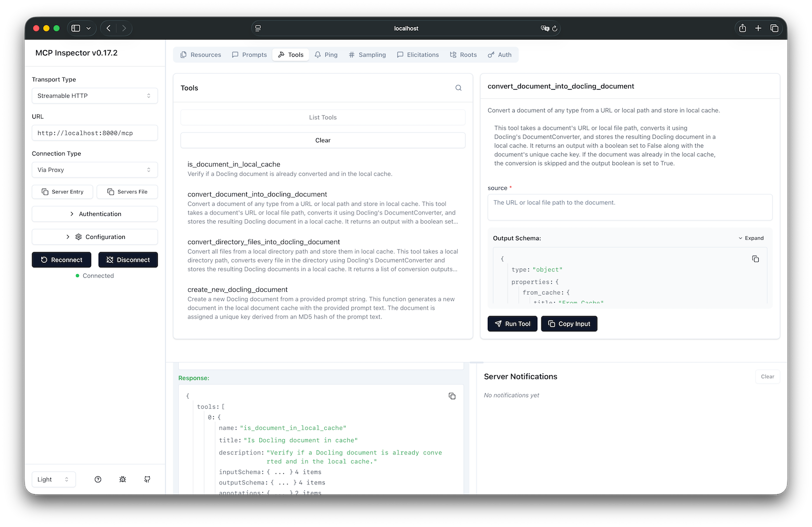
Task: Toggle the browser sidebar panel
Action: (x=76, y=28)
